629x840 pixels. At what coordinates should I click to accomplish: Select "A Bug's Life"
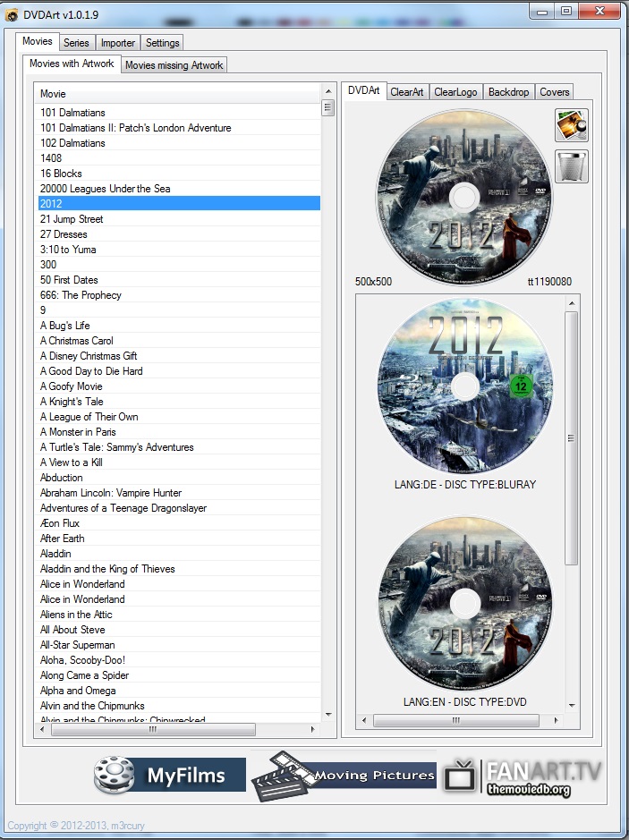coord(180,326)
